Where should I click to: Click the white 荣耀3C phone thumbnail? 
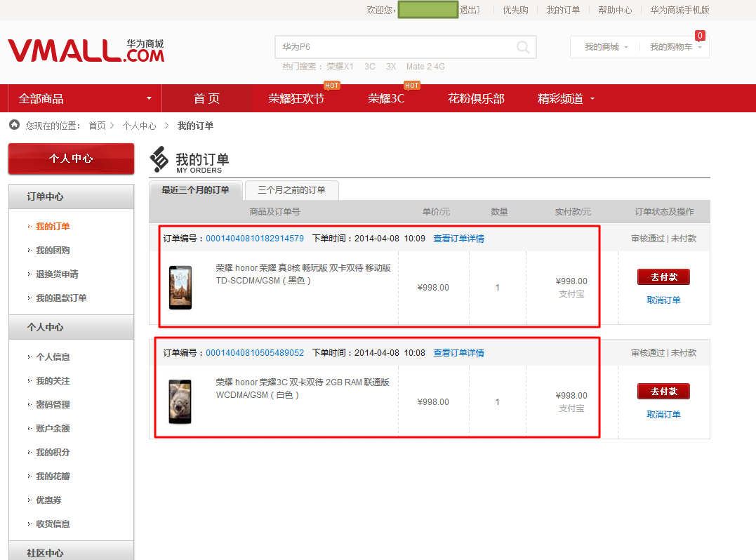click(180, 401)
